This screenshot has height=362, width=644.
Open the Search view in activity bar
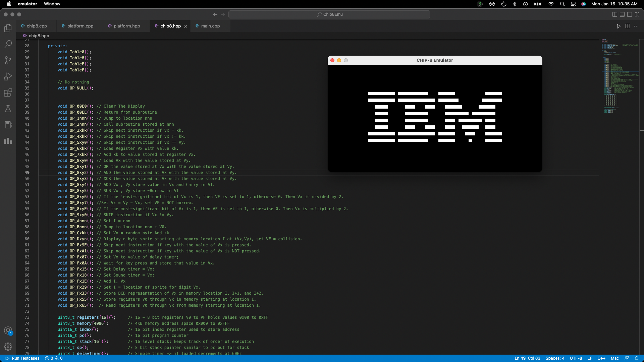[x=8, y=44]
